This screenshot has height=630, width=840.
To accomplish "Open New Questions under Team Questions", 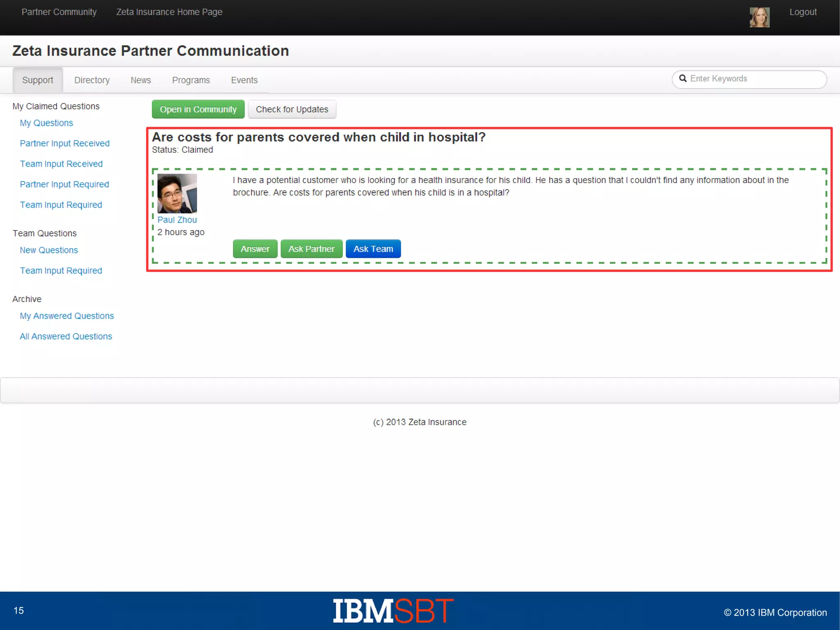I will [x=49, y=250].
